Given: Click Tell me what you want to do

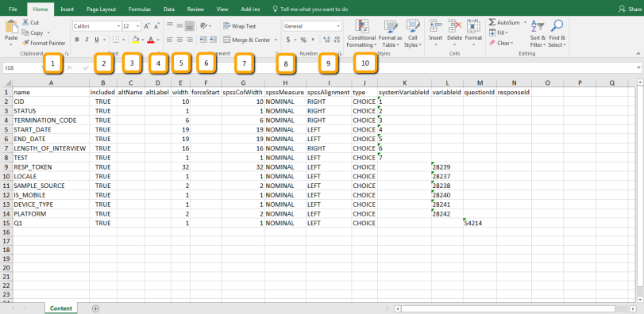Looking at the screenshot, I should 310,9.
